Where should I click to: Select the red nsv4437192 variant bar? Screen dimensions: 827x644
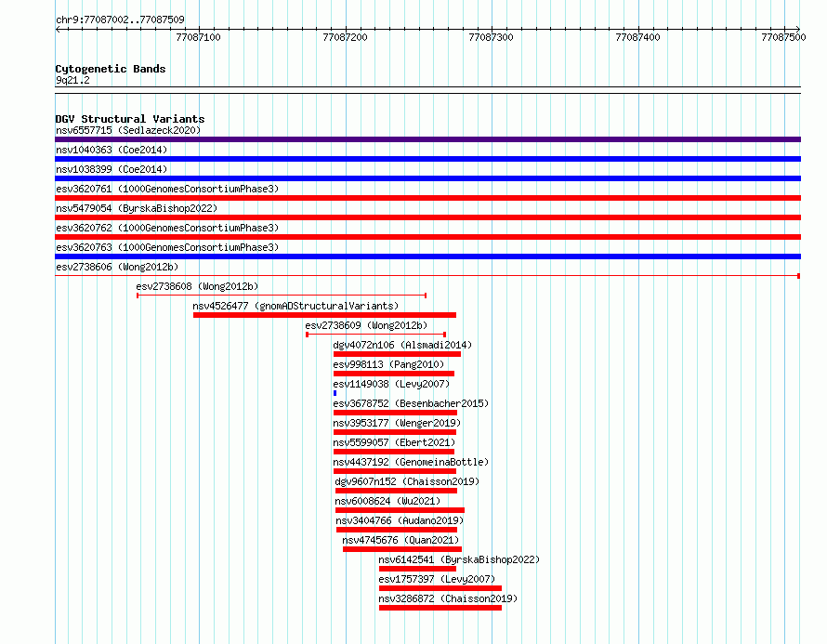click(x=395, y=471)
